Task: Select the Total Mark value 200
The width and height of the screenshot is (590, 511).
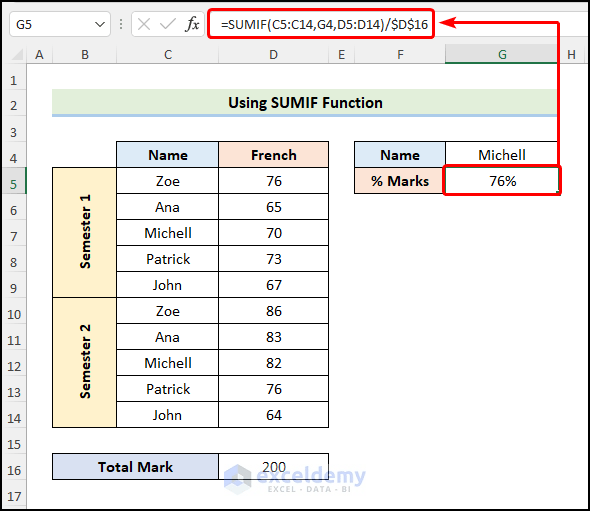Action: (274, 467)
